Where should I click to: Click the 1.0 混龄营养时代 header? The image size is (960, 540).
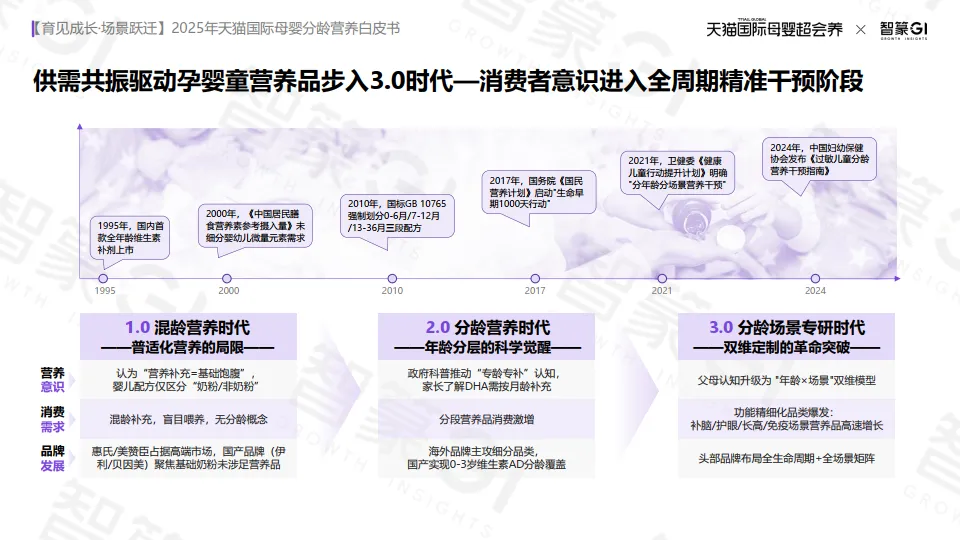(188, 336)
